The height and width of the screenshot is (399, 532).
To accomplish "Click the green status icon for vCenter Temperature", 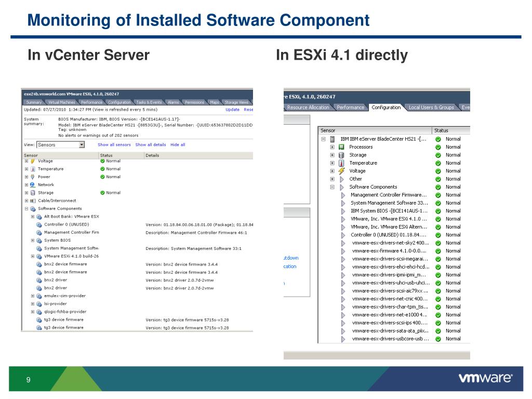I will point(102,169).
